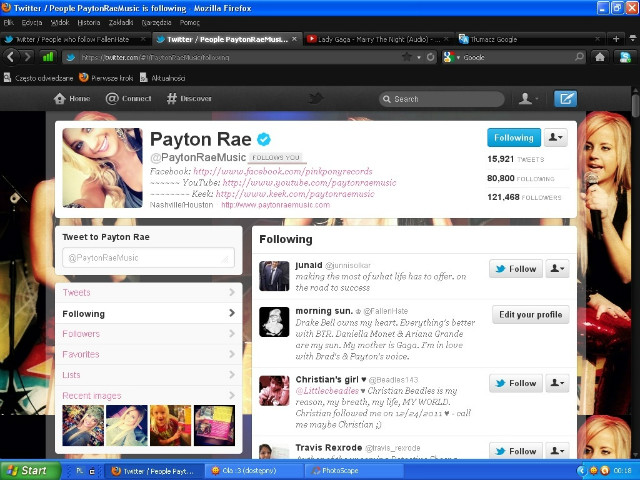Switch to Ola :3 chat window in taskbar

[254, 471]
